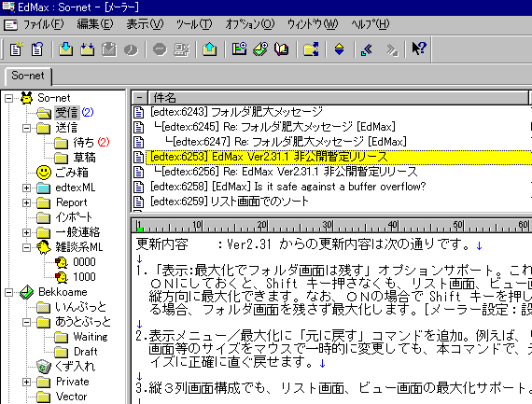Click the document icon of edtex:6259 row
The image size is (532, 404).
click(138, 202)
